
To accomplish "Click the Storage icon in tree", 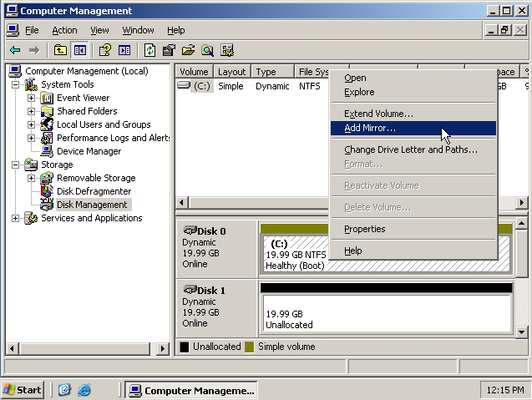I will click(x=31, y=165).
